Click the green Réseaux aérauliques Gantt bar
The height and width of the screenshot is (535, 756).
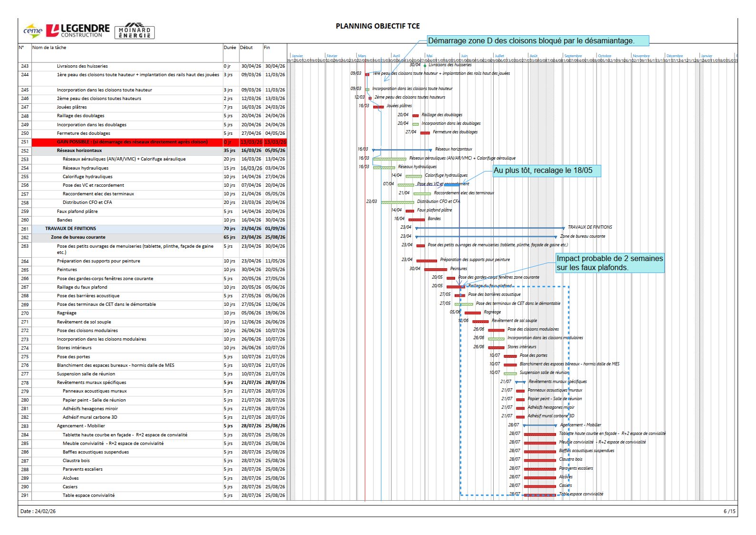(389, 159)
